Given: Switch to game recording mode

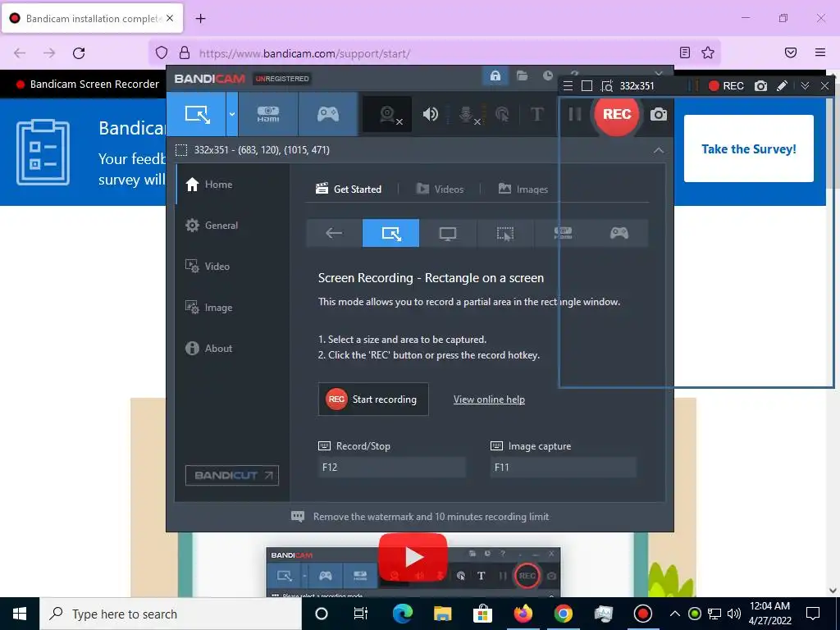Looking at the screenshot, I should tap(328, 114).
